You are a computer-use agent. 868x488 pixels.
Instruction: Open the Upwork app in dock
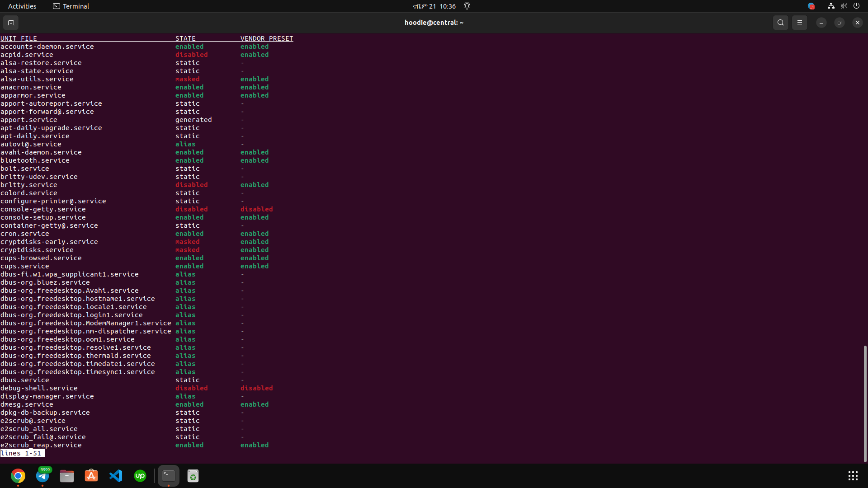tap(140, 476)
